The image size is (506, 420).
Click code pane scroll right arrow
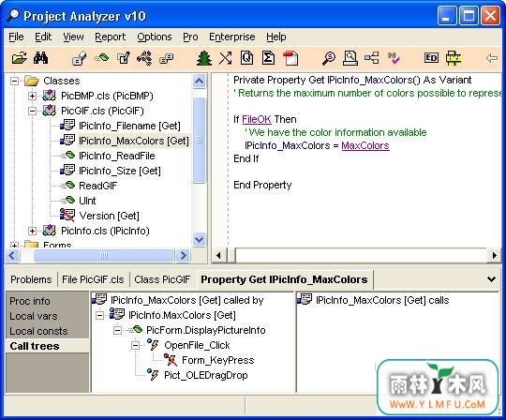click(494, 255)
